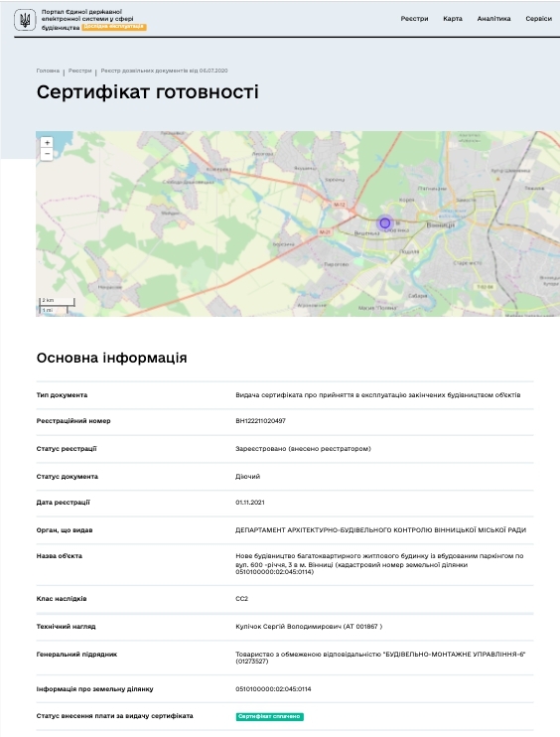Open the Аналітика menu item

(493, 18)
